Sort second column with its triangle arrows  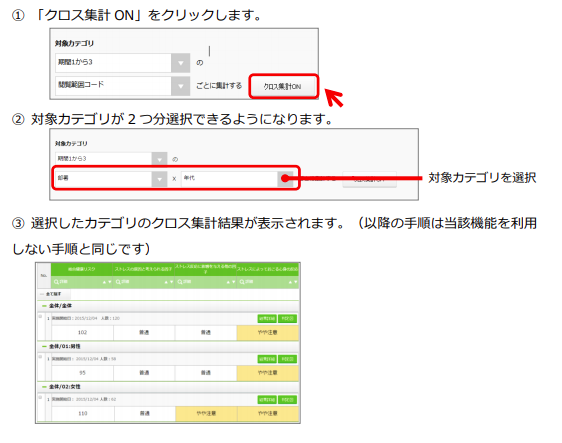[169, 282]
